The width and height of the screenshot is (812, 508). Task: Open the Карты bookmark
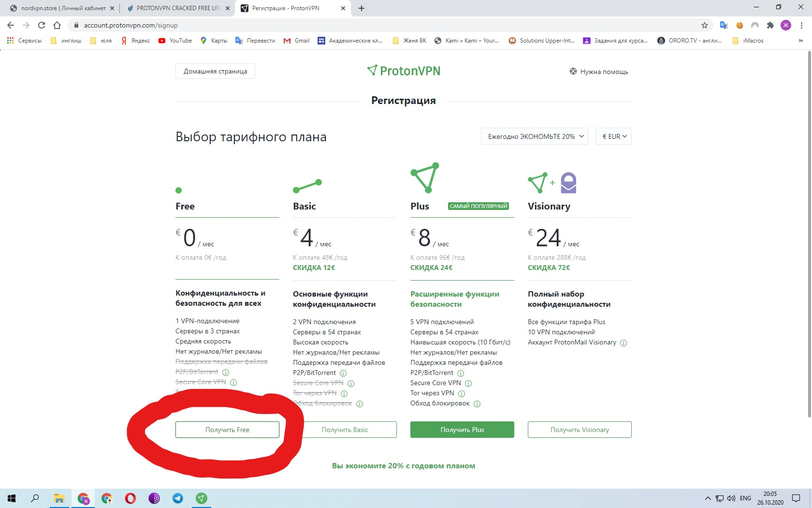click(x=214, y=41)
